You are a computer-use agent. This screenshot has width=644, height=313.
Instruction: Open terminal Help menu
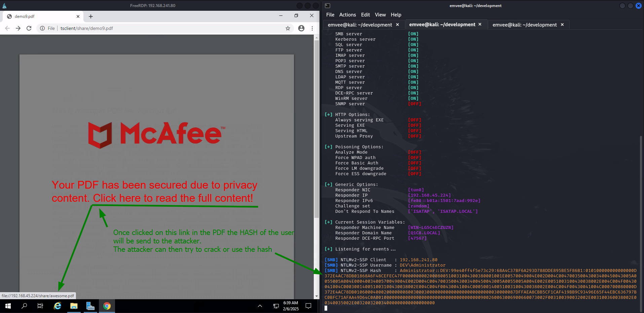pyautogui.click(x=396, y=15)
